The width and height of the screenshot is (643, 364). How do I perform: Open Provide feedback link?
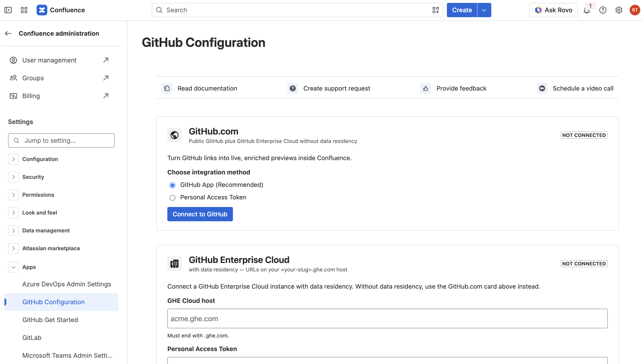[461, 88]
